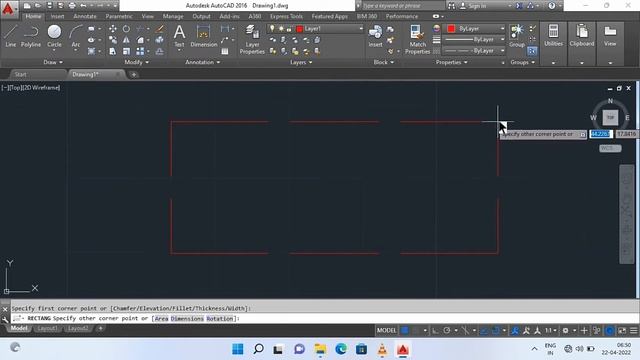Open the lineweight ByLayer dropdown

474,40
